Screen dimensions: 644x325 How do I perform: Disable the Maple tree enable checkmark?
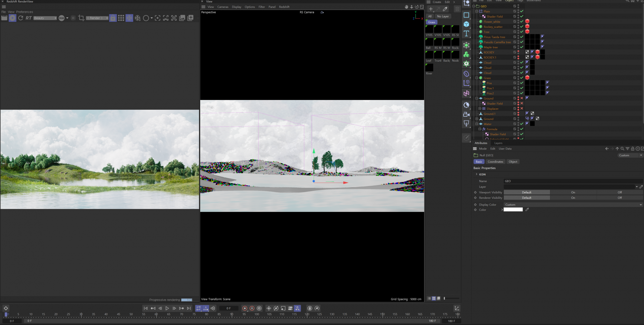click(x=522, y=47)
